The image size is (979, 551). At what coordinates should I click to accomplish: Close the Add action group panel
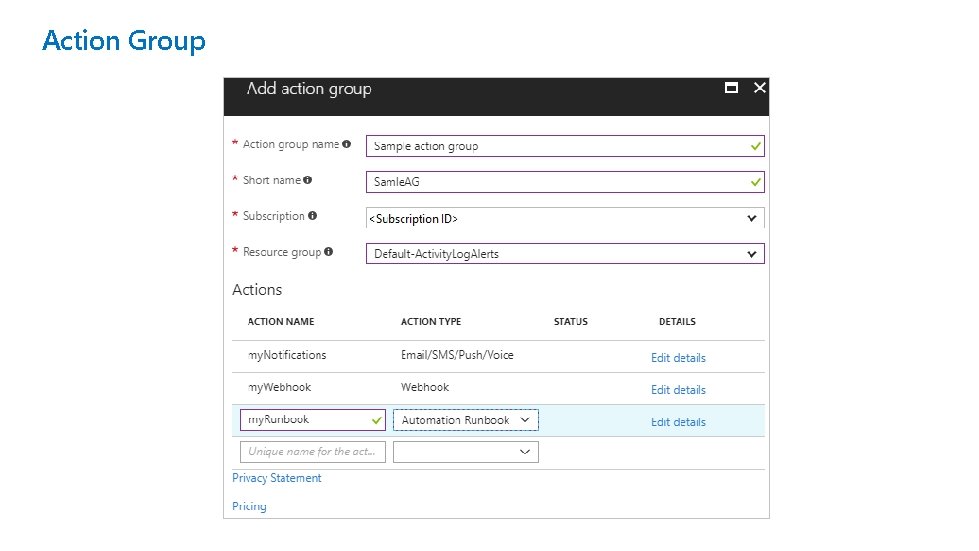coord(760,88)
